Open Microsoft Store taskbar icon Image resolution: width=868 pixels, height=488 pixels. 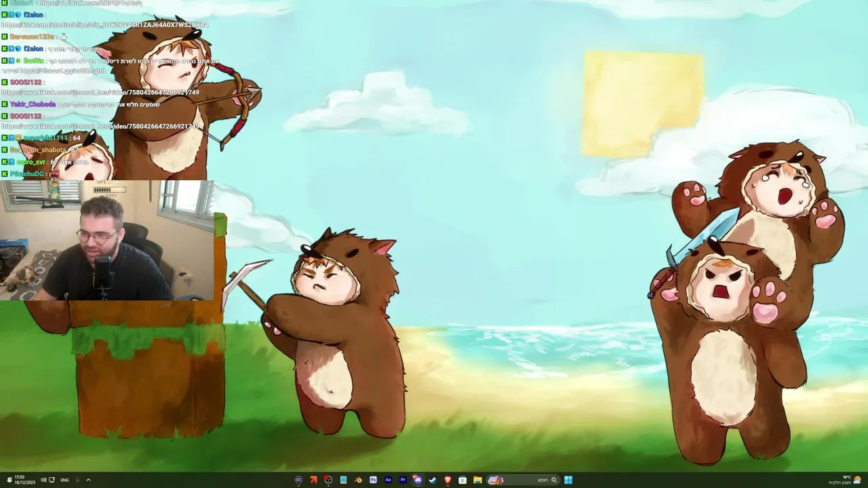click(462, 480)
